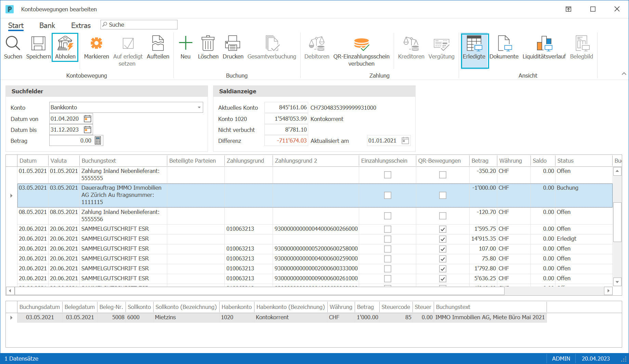This screenshot has height=364, width=629.
Task: Check QR-Bewegungen box for -1'000.00 row
Action: click(443, 195)
